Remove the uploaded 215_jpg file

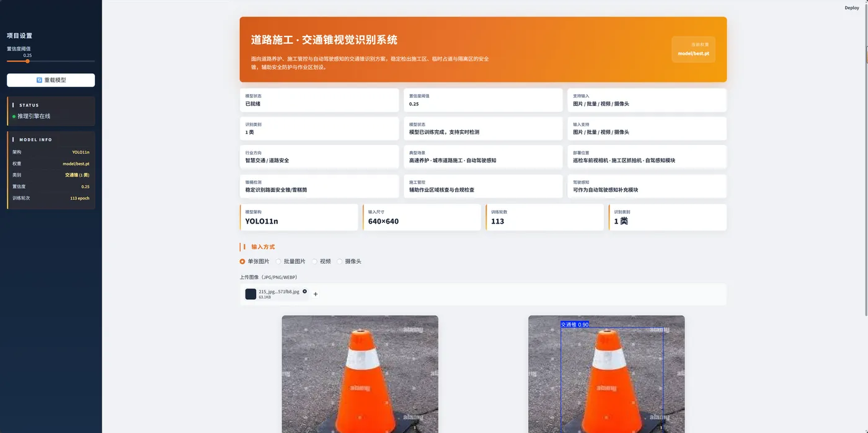coord(304,291)
